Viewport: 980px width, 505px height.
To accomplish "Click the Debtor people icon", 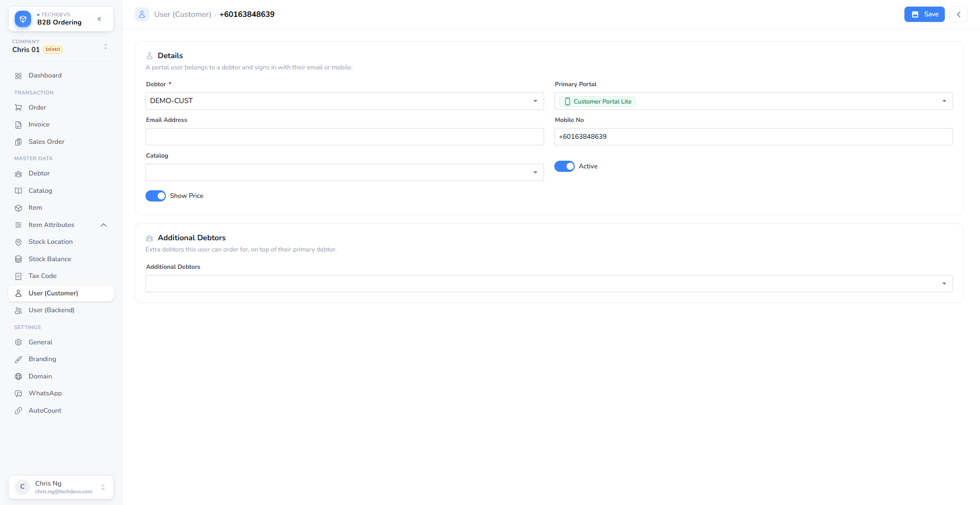I will pos(18,173).
